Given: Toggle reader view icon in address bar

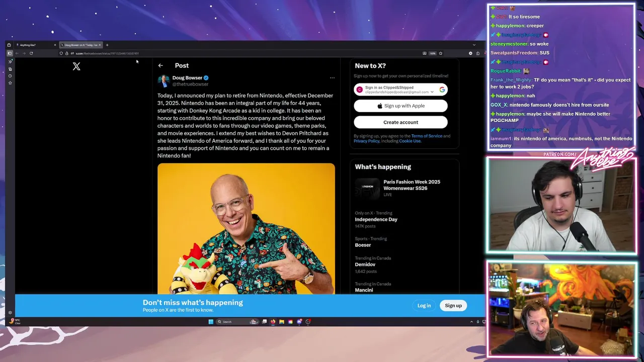Looking at the screenshot, I should click(x=425, y=53).
